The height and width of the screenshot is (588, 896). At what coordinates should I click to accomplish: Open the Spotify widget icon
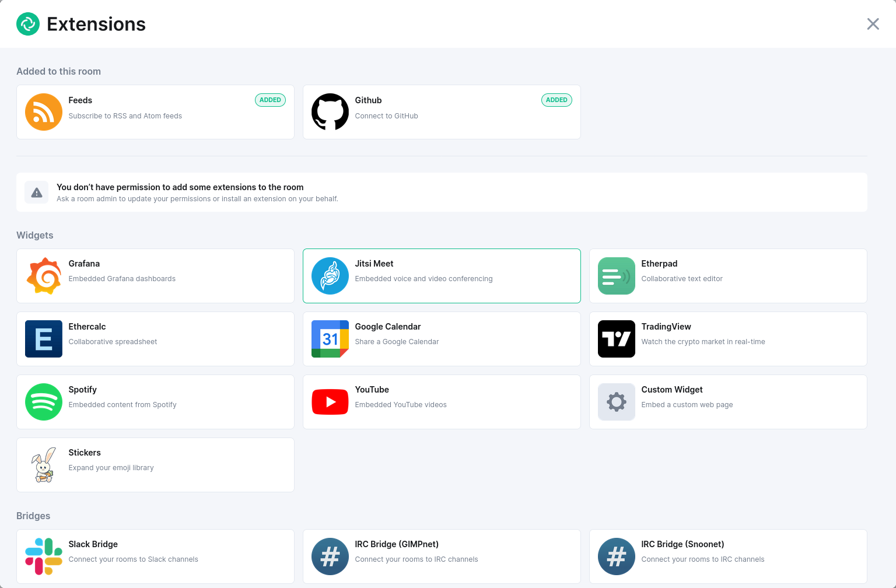(44, 402)
